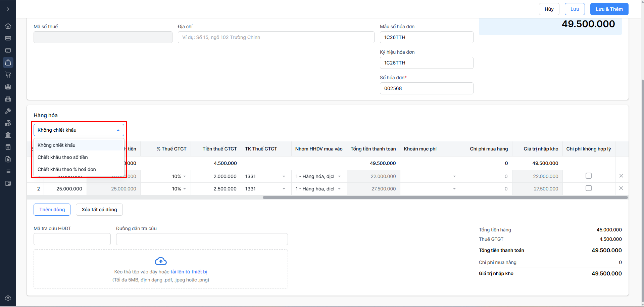
Task: Click the shopping cart sidebar icon
Action: 8,75
